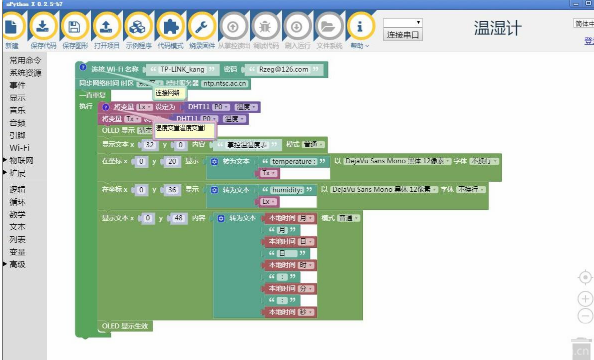Screen dimensions: 594x360
Task: Select the Wi-Fi category
Action: pos(19,148)
